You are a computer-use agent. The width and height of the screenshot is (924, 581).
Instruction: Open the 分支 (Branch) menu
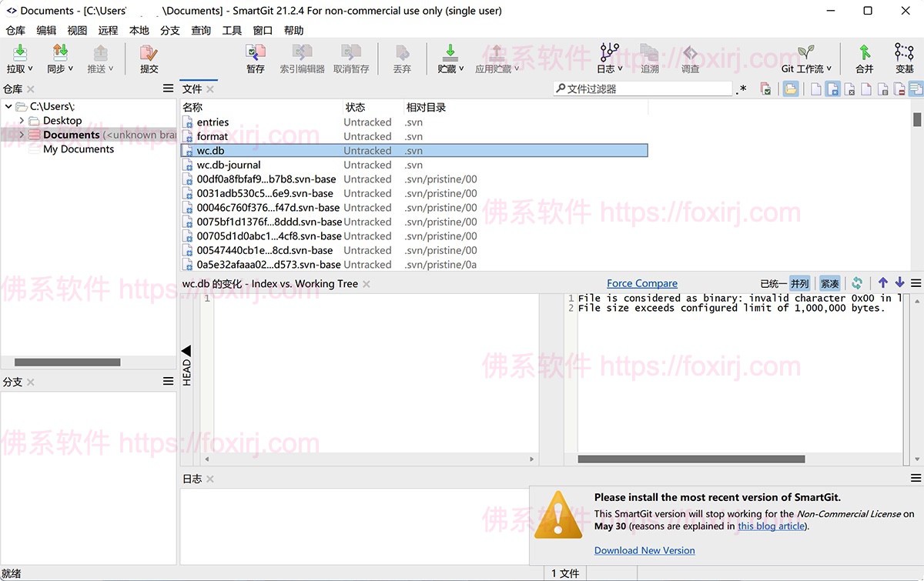(169, 30)
